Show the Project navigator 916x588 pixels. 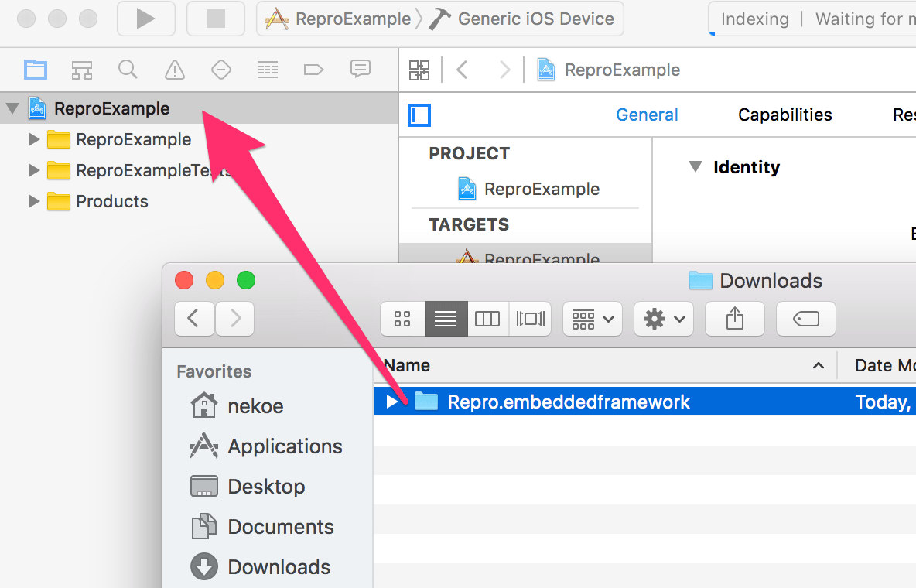tap(36, 70)
